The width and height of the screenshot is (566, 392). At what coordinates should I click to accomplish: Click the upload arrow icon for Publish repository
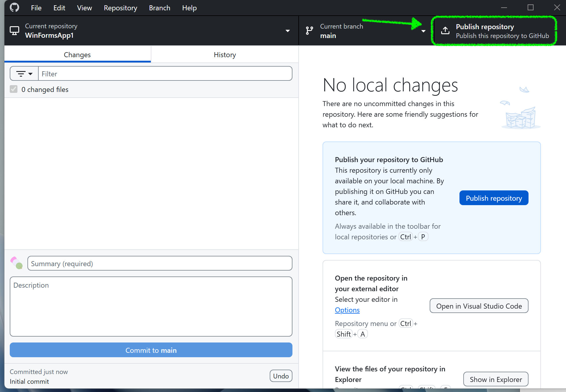445,30
